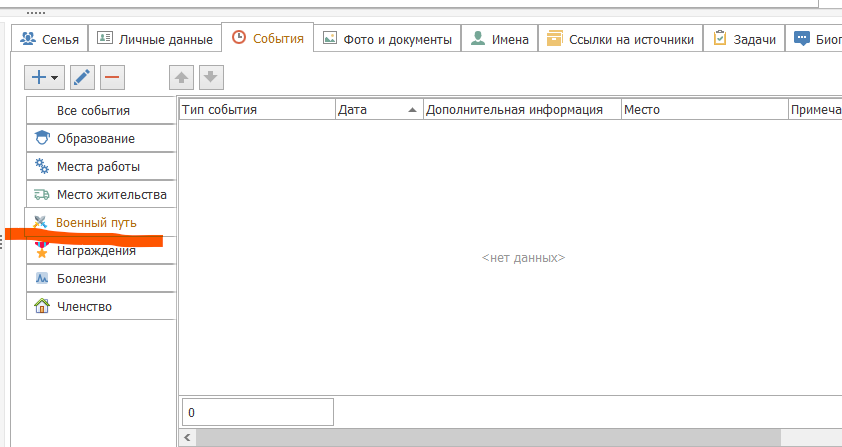The height and width of the screenshot is (447, 842).
Task: Switch to the Семья tab
Action: point(50,40)
